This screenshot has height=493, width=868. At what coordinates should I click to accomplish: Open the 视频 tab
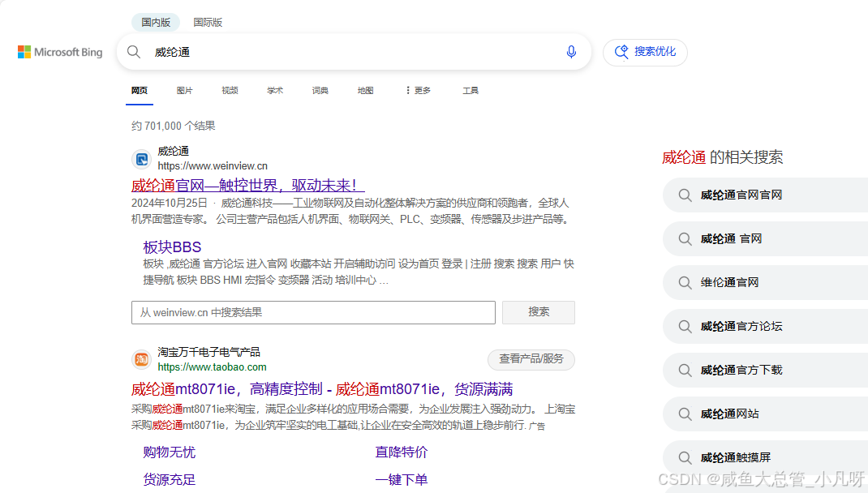pyautogui.click(x=230, y=91)
